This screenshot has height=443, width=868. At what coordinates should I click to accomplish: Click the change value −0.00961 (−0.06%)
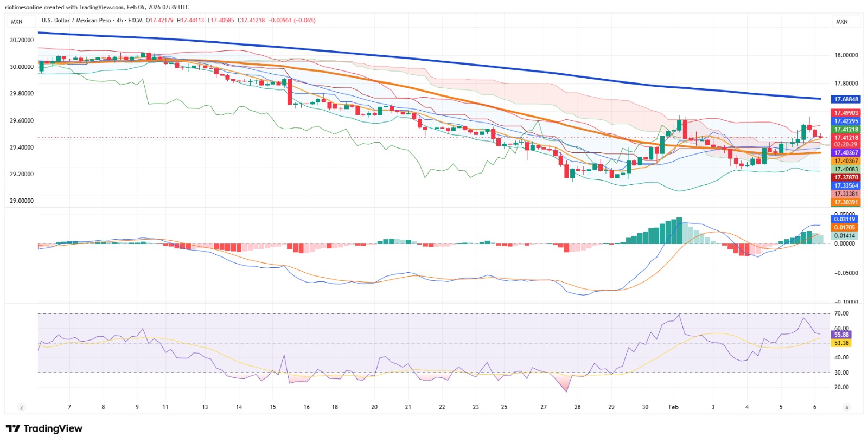(292, 20)
